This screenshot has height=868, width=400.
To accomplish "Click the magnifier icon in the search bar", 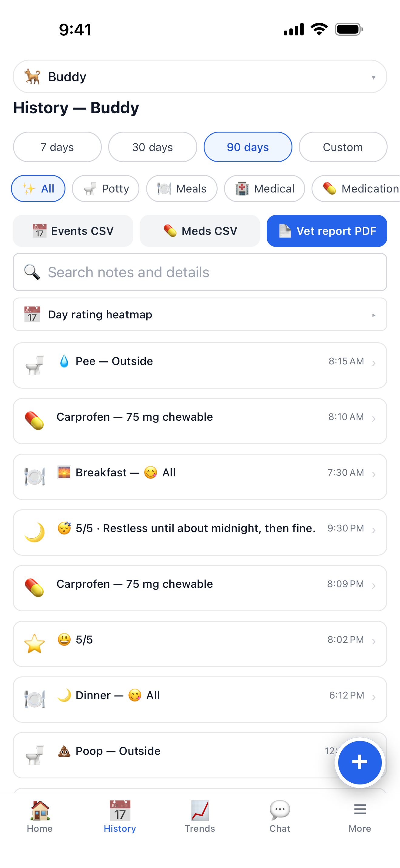I will point(32,272).
